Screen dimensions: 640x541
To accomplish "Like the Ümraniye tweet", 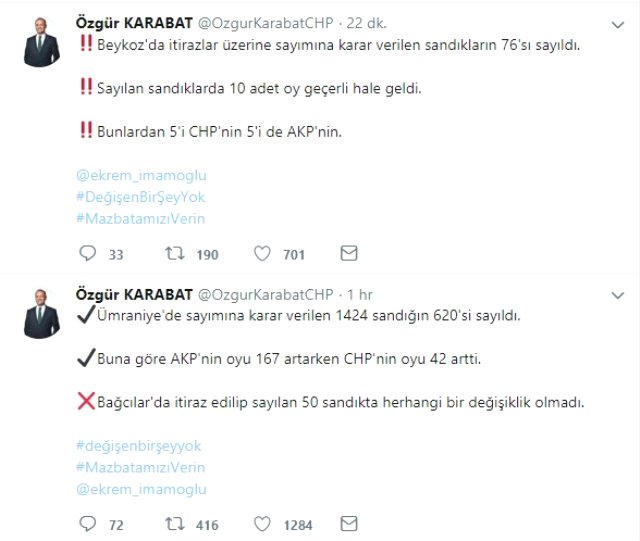I will [x=262, y=523].
